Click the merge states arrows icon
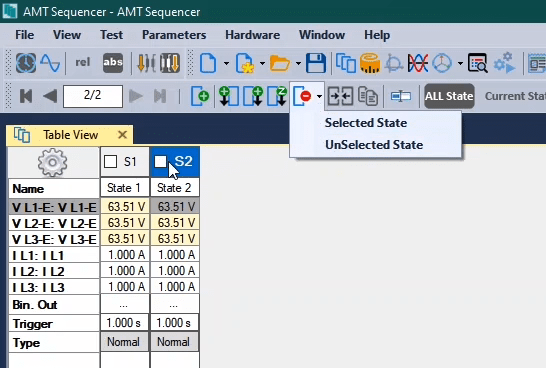Image resolution: width=546 pixels, height=368 pixels. (x=340, y=96)
